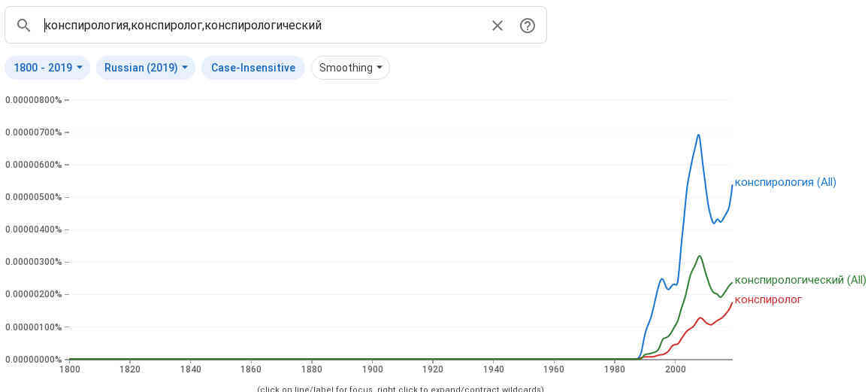Focus the red конспиролог label
868x392 pixels.
tap(768, 299)
